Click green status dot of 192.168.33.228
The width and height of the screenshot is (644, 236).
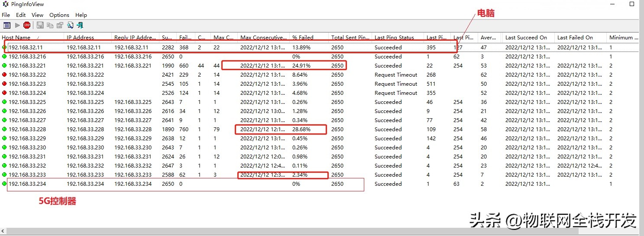click(5, 129)
